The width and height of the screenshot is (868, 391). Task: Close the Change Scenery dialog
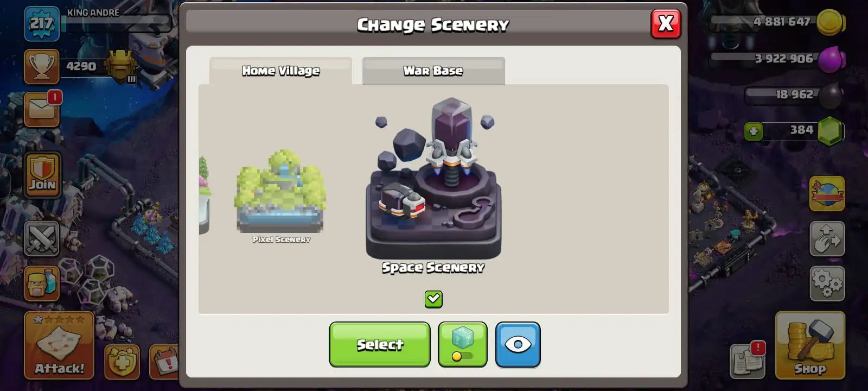click(x=666, y=24)
